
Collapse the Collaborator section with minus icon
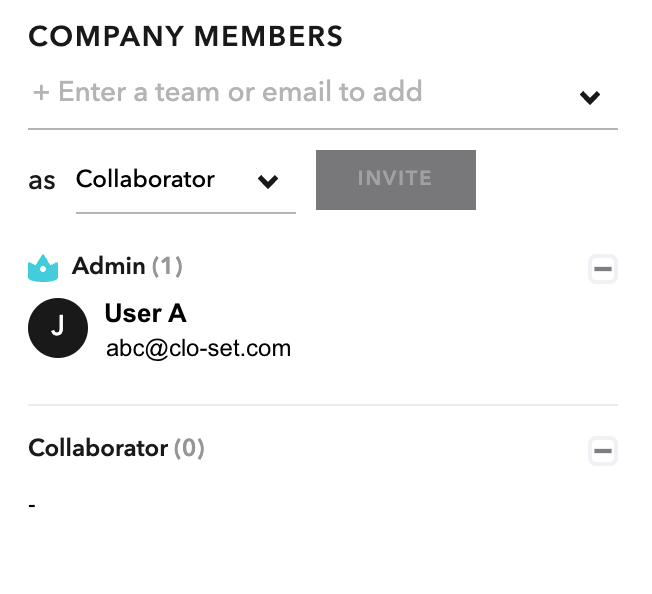pyautogui.click(x=603, y=451)
